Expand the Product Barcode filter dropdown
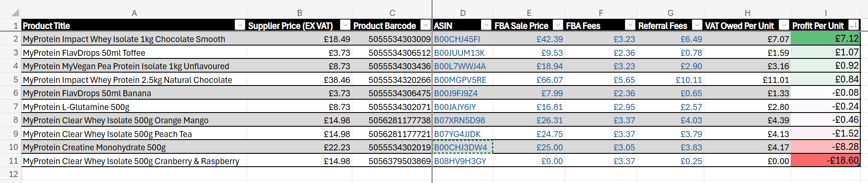Viewport: 868px width, 183px height. 425,25
